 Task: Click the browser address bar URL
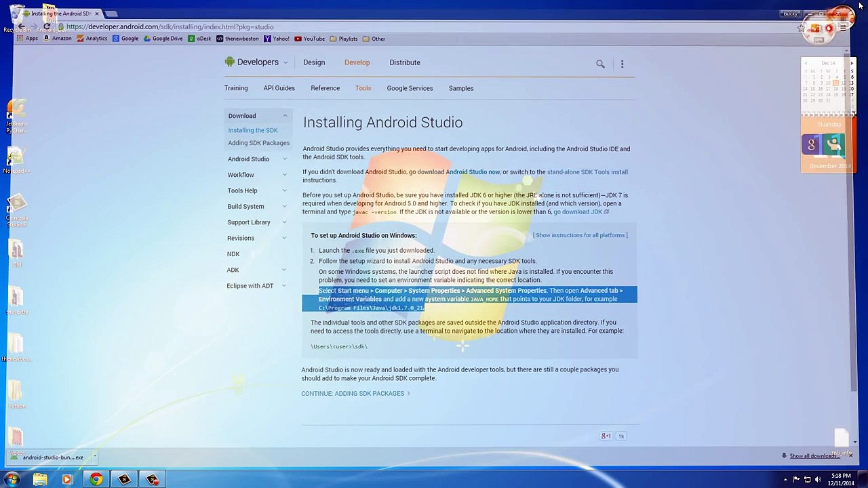[x=170, y=26]
